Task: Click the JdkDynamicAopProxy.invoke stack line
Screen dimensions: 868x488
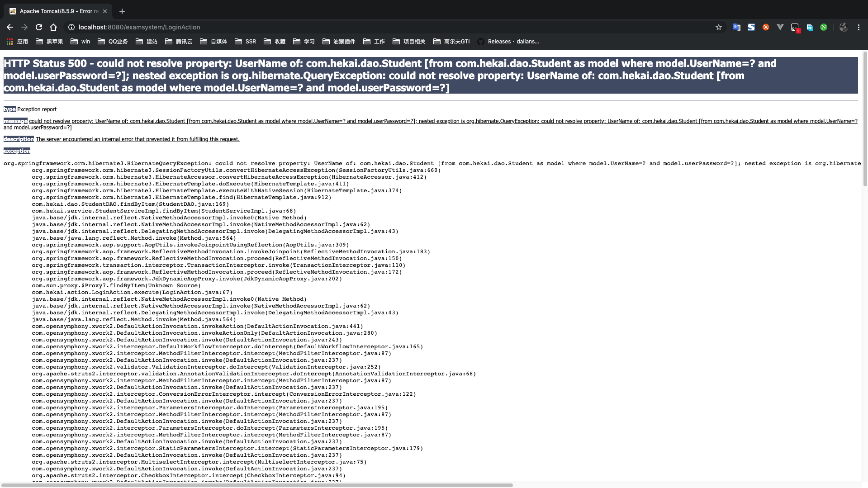Action: [x=187, y=279]
